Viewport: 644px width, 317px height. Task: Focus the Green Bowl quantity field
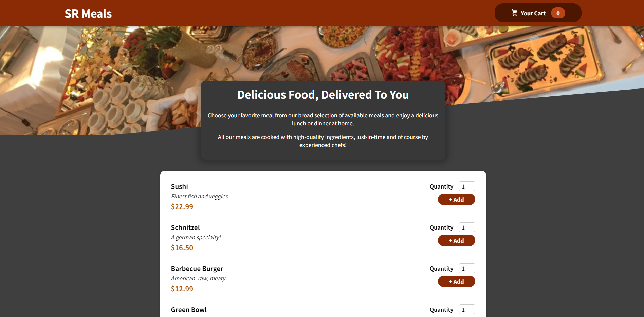tap(467, 310)
